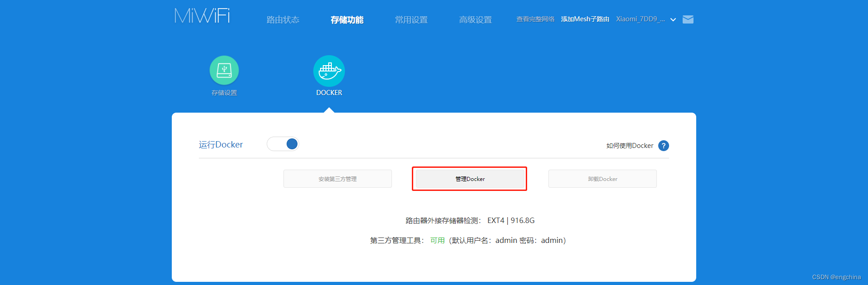
Task: Click the 安装第三方管理 button
Action: click(x=338, y=179)
